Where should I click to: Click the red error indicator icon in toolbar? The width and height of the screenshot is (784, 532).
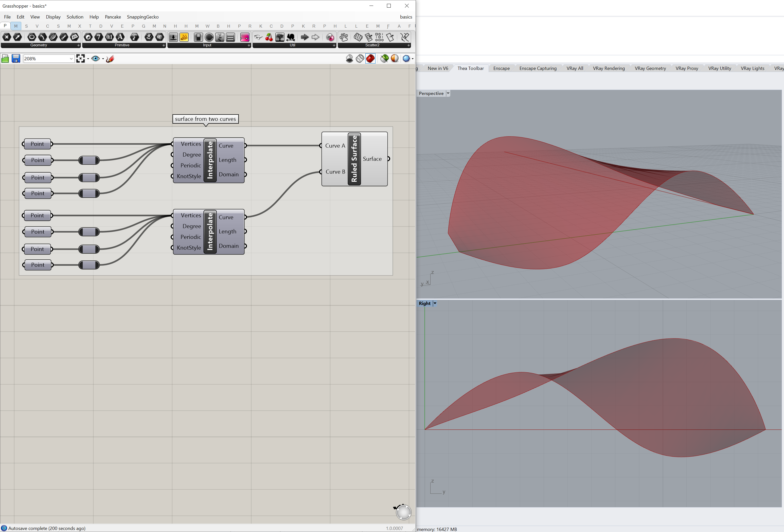(370, 58)
